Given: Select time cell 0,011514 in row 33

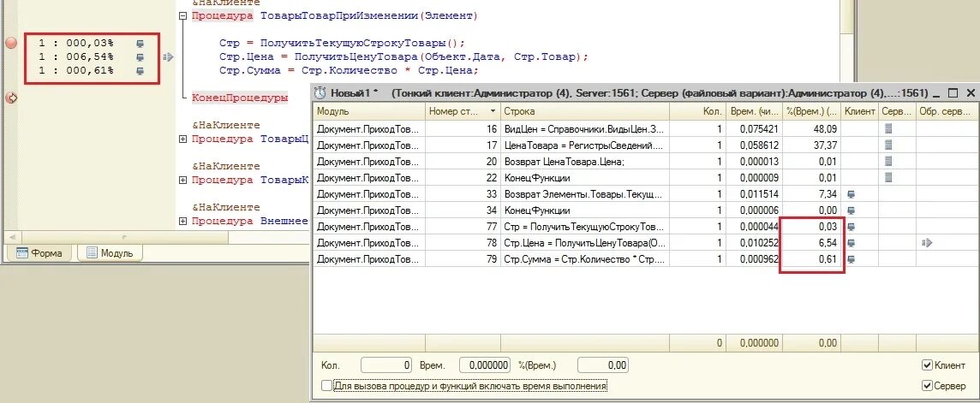Looking at the screenshot, I should click(x=754, y=194).
